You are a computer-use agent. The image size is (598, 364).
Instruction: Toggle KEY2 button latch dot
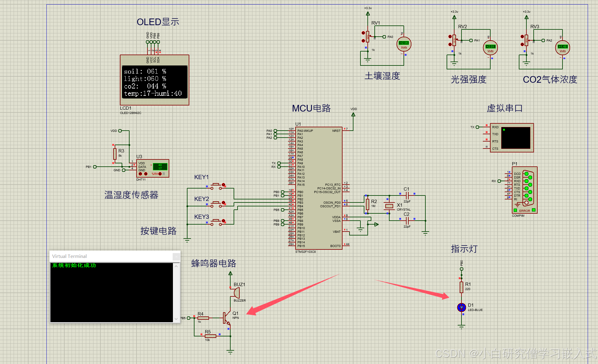tap(223, 202)
